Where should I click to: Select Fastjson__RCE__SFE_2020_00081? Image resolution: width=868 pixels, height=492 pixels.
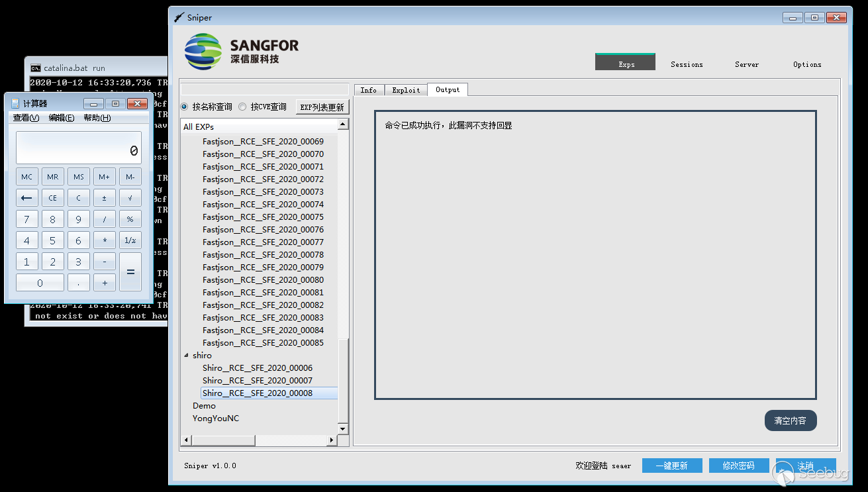click(263, 293)
